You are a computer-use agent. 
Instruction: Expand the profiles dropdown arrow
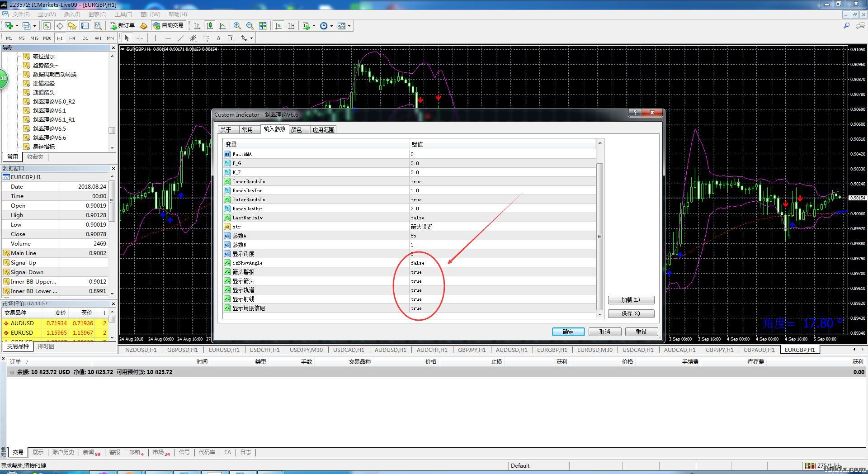coord(34,26)
